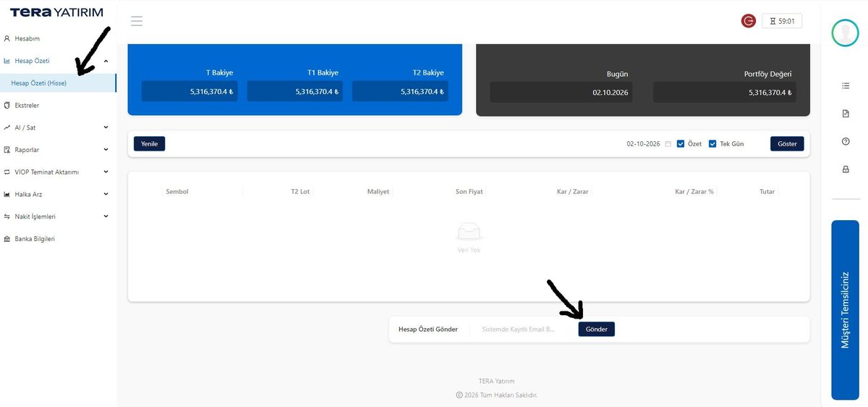Click the T1 Bakiye value field
Screen dimensions: 868x407
tap(295, 91)
